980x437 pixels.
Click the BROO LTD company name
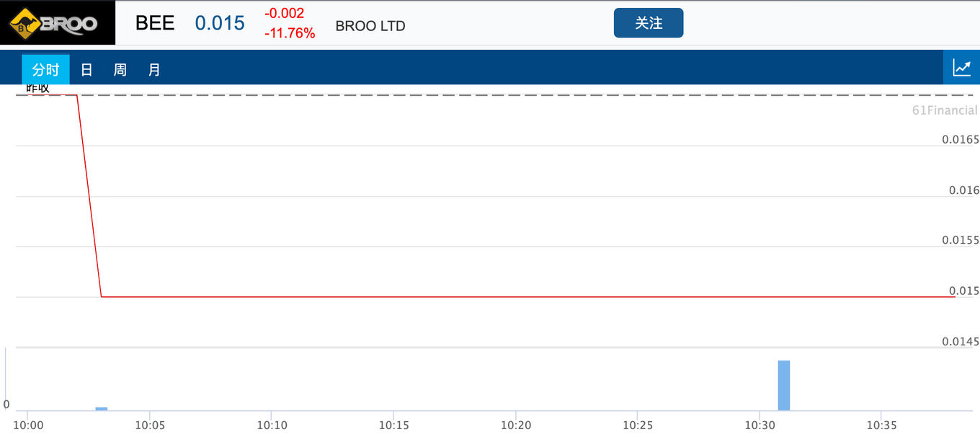370,26
